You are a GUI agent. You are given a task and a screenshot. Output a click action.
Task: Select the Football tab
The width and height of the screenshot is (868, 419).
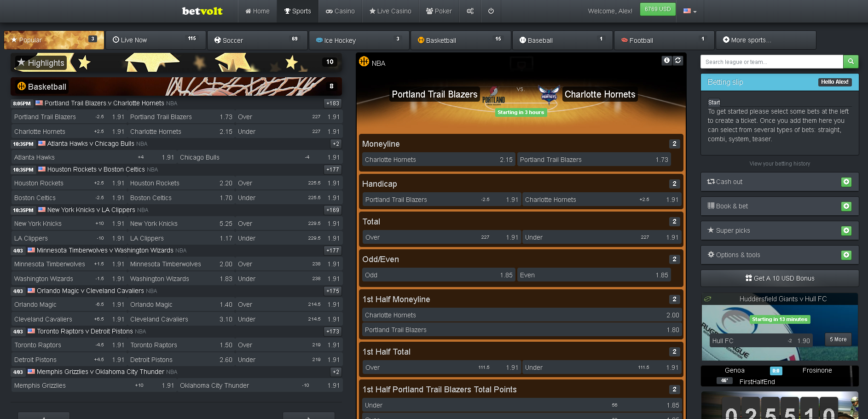tap(664, 40)
